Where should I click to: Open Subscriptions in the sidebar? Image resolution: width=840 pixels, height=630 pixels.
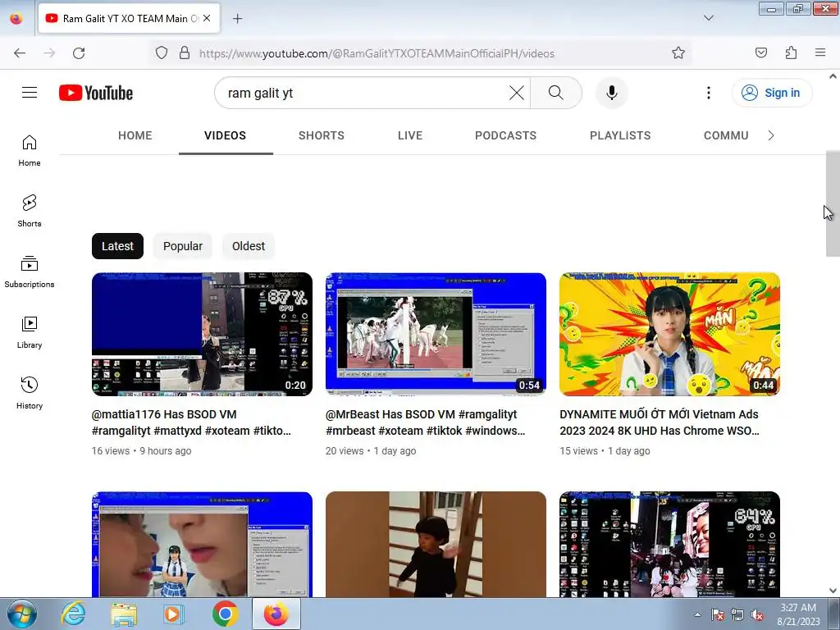tap(30, 272)
